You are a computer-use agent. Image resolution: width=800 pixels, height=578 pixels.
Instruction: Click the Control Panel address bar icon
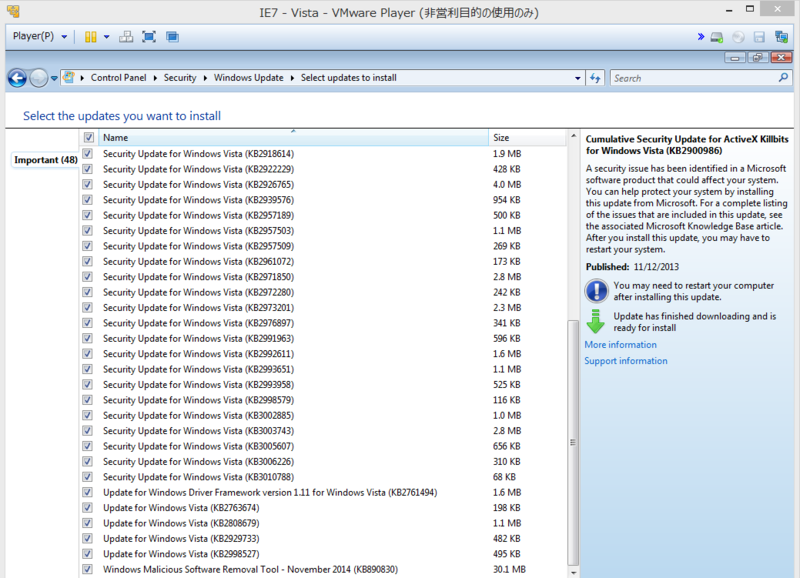coord(68,78)
